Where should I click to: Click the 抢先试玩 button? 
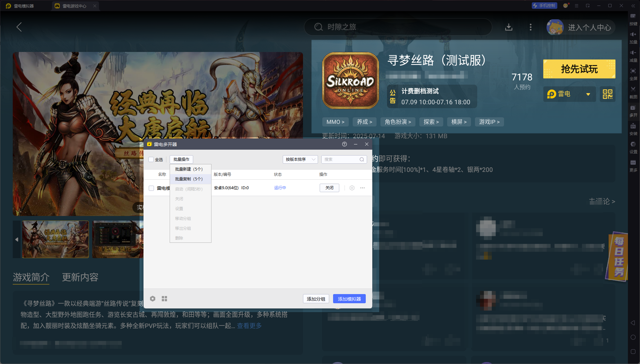[579, 69]
